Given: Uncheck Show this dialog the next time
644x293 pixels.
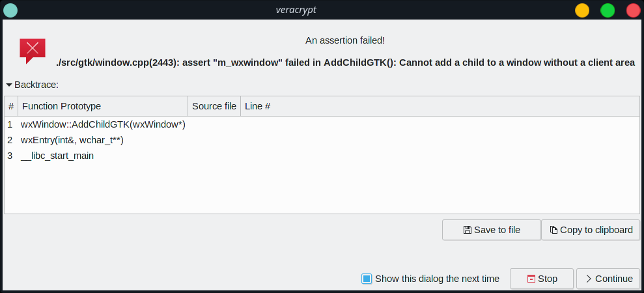Looking at the screenshot, I should click(x=367, y=279).
